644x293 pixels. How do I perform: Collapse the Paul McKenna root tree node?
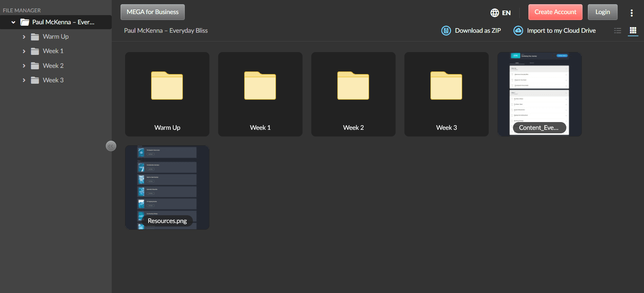[x=13, y=22]
